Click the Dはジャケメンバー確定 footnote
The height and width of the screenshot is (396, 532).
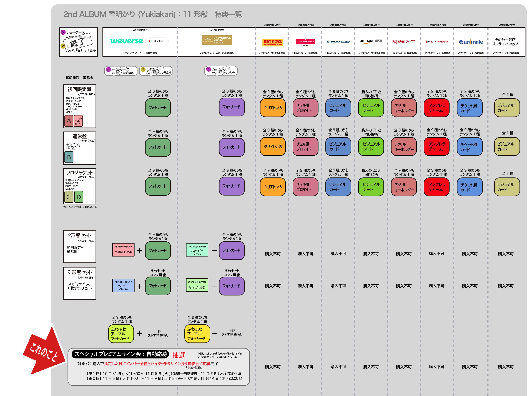[x=80, y=207]
